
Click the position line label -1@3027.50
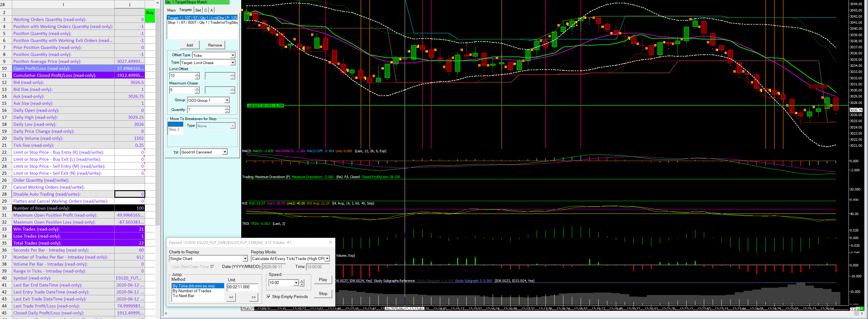tap(265, 106)
